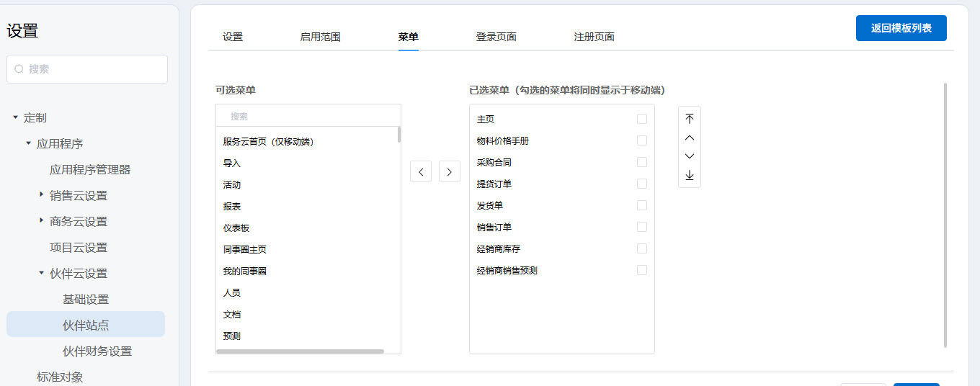Screen dimensions: 980x386
Task: Open 伙伴财务设置 in the sidebar
Action: pyautogui.click(x=97, y=351)
